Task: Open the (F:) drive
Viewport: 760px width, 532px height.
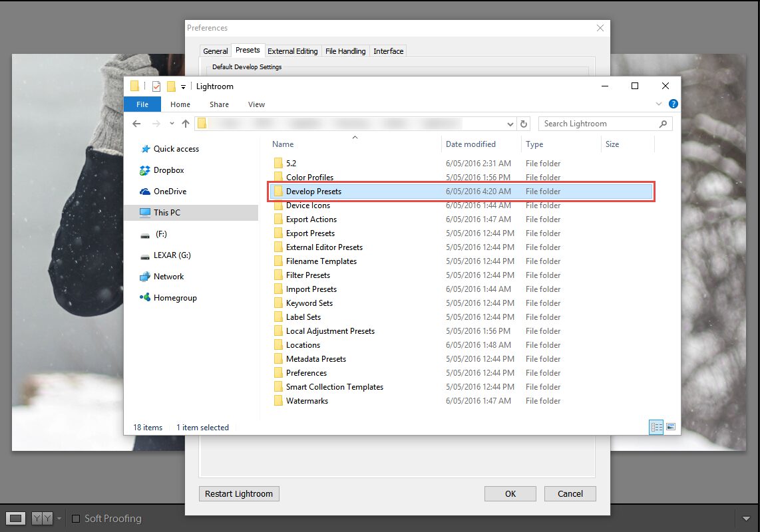Action: coord(154,234)
